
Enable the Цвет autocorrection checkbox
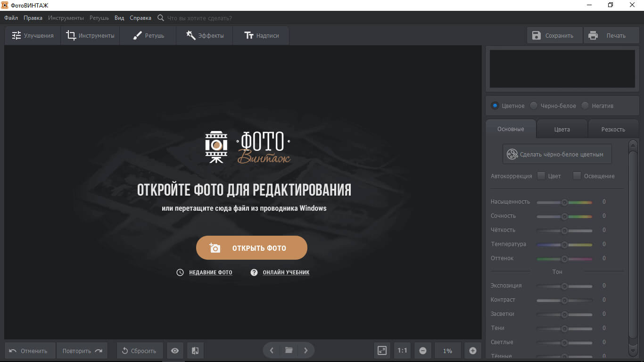pyautogui.click(x=541, y=176)
